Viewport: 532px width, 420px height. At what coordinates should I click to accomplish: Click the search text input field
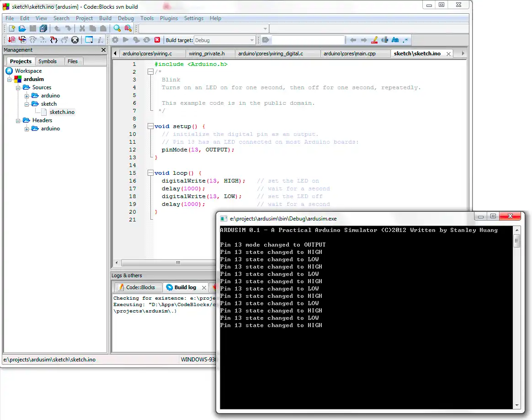pyautogui.click(x=308, y=40)
